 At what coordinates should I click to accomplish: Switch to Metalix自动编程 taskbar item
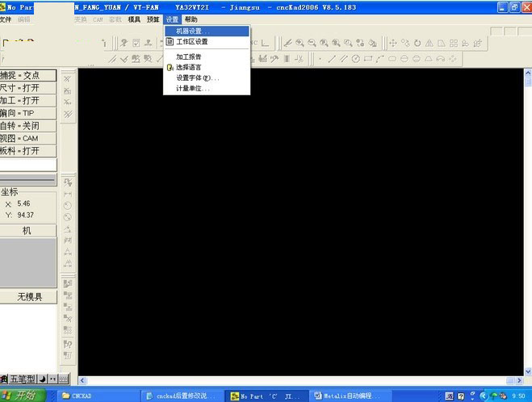[x=351, y=396]
